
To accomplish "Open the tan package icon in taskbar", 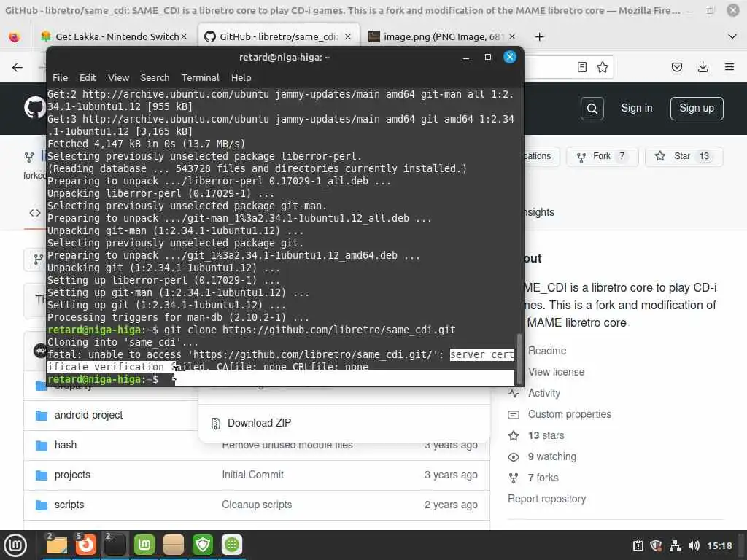I will pos(174,545).
